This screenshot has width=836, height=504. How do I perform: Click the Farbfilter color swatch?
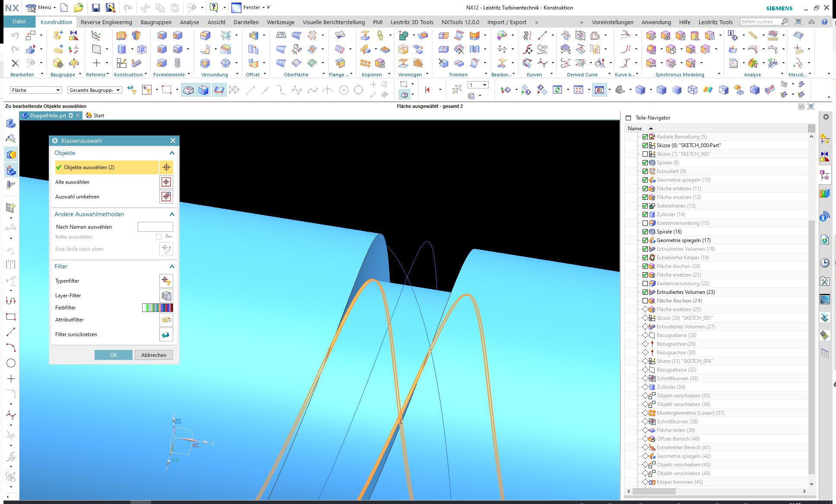[158, 308]
